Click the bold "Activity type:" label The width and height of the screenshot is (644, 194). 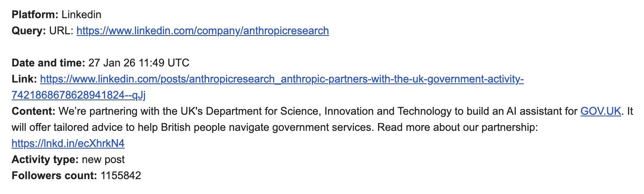click(x=45, y=159)
